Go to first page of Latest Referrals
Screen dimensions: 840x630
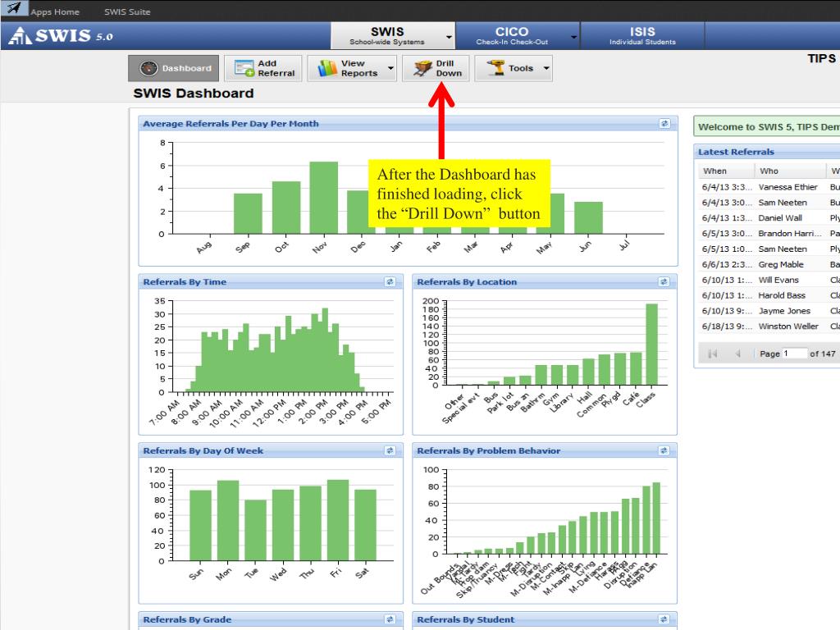(713, 354)
